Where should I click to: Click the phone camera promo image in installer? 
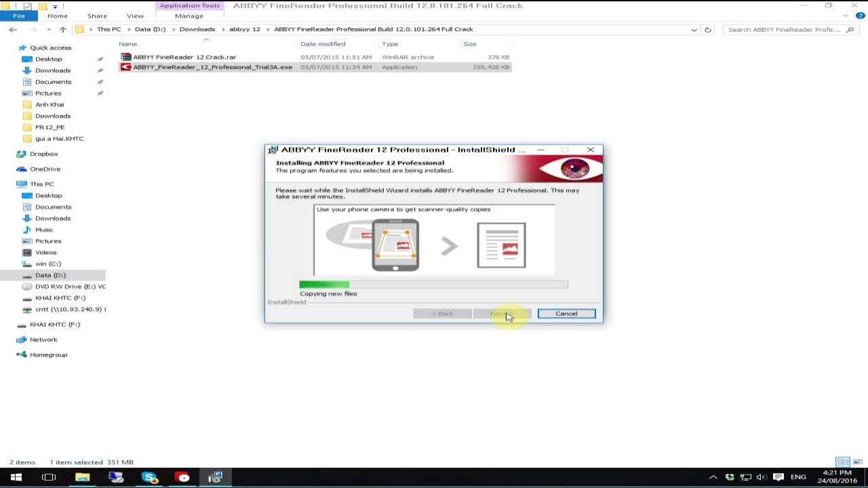[x=434, y=240]
